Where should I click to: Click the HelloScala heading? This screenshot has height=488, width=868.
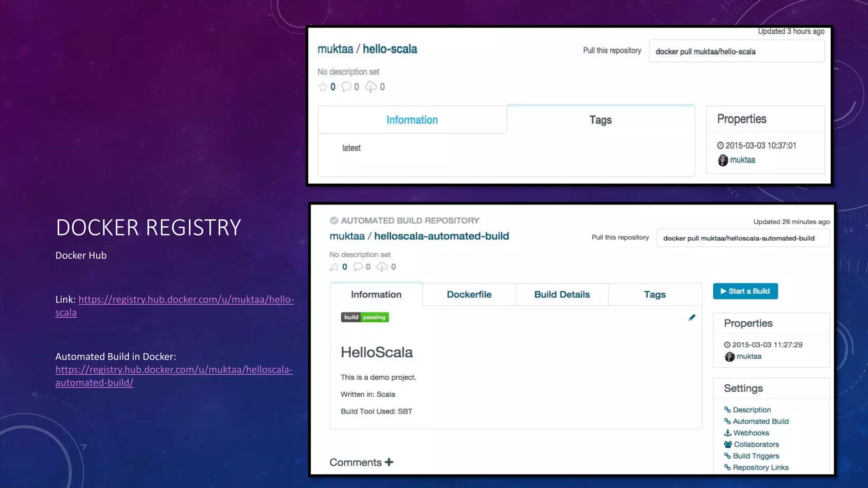pos(377,352)
